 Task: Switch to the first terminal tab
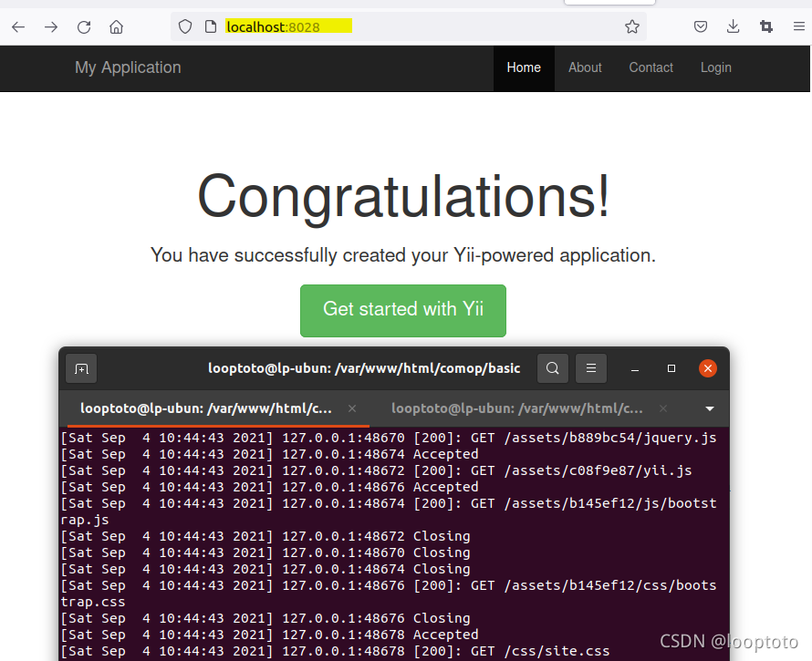coord(206,408)
